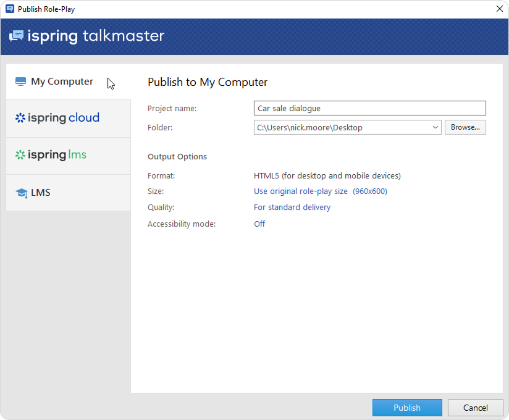Click the Project name text field

pos(369,109)
